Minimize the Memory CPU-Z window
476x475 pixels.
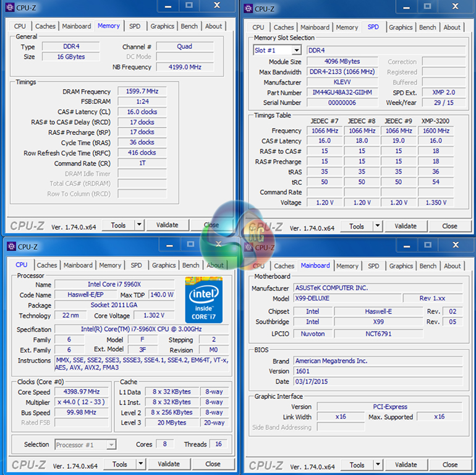[x=168, y=6]
